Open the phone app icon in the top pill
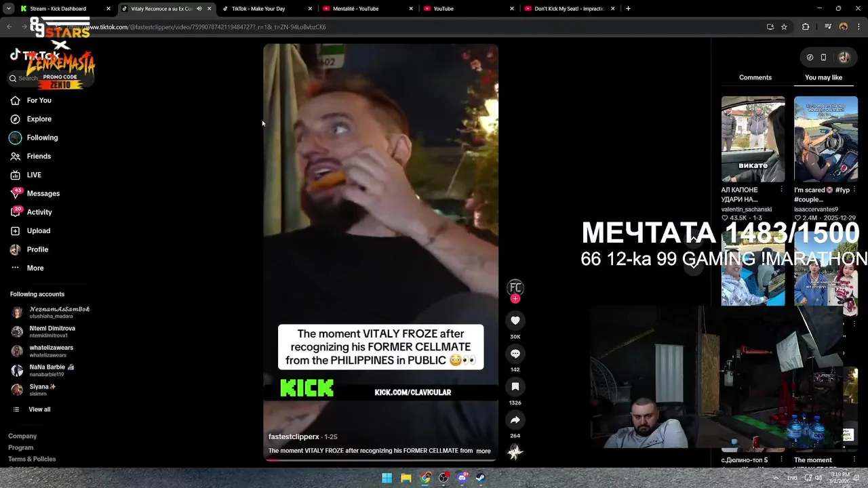Screen dimensions: 868x488 point(823,58)
